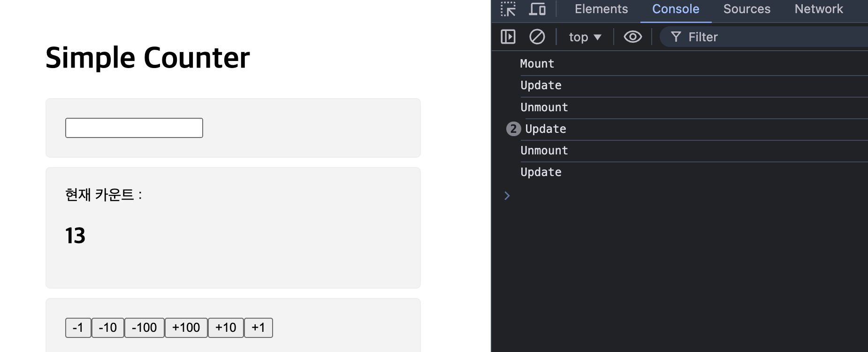Open the top context dropdown
The image size is (868, 352).
(585, 37)
